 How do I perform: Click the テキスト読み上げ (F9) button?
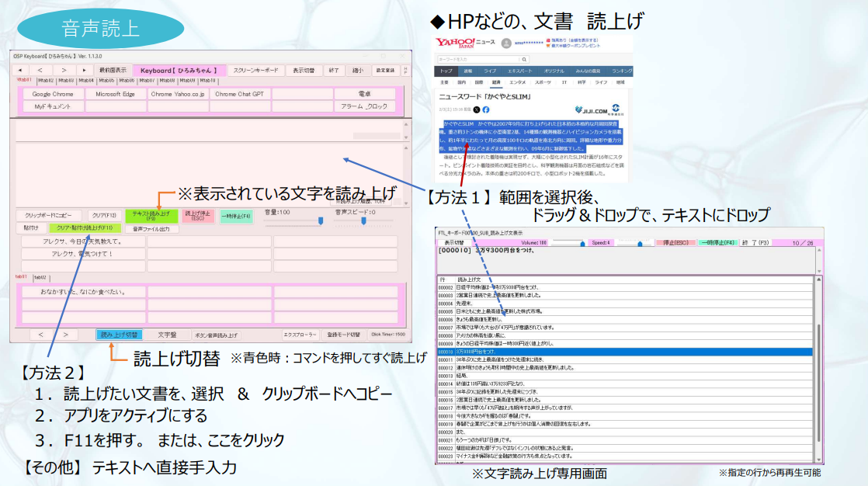(x=151, y=215)
